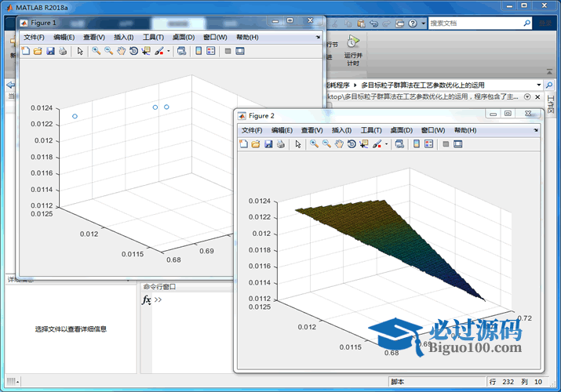
Task: Toggle Edit Plot arrow in Figure 2 toolbar
Action: 297,144
